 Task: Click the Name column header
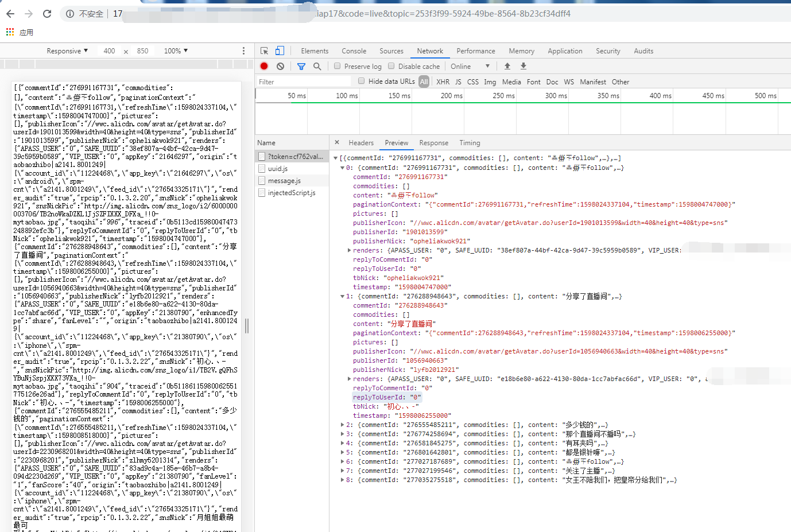[292, 142]
